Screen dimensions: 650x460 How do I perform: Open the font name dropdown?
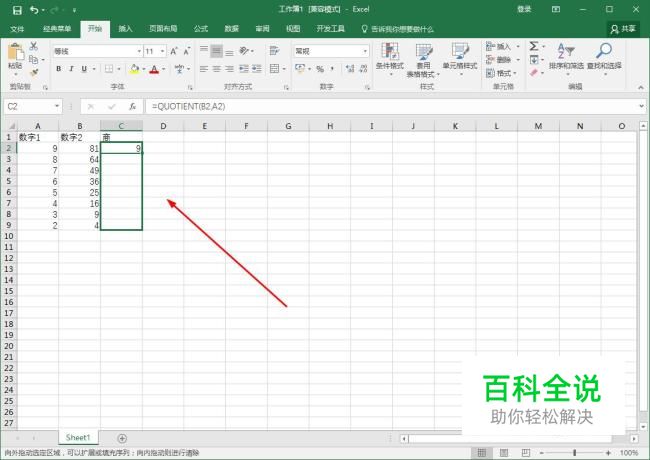139,51
